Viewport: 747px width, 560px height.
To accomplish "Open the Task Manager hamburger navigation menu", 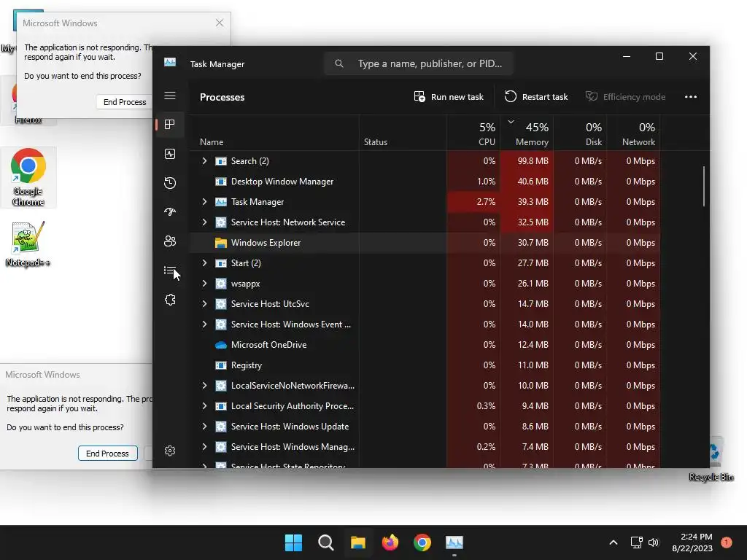I will coord(170,96).
